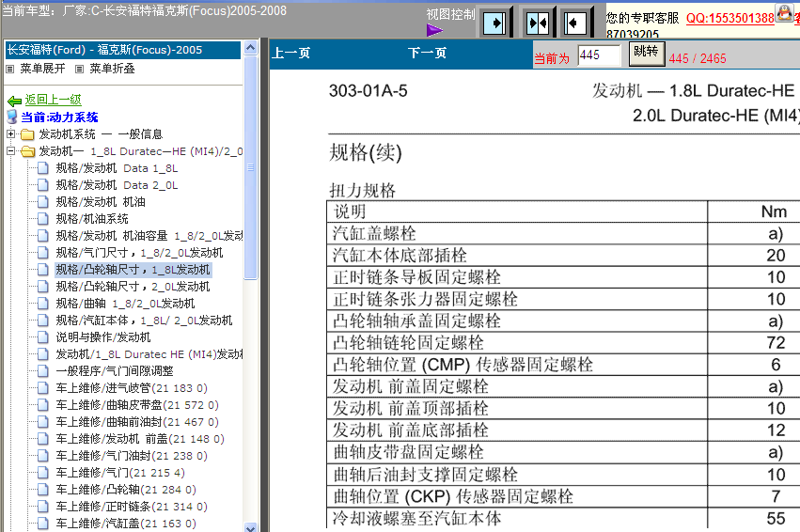This screenshot has height=532, width=800.
Task: Click the 返回上一级 link
Action: (x=53, y=100)
